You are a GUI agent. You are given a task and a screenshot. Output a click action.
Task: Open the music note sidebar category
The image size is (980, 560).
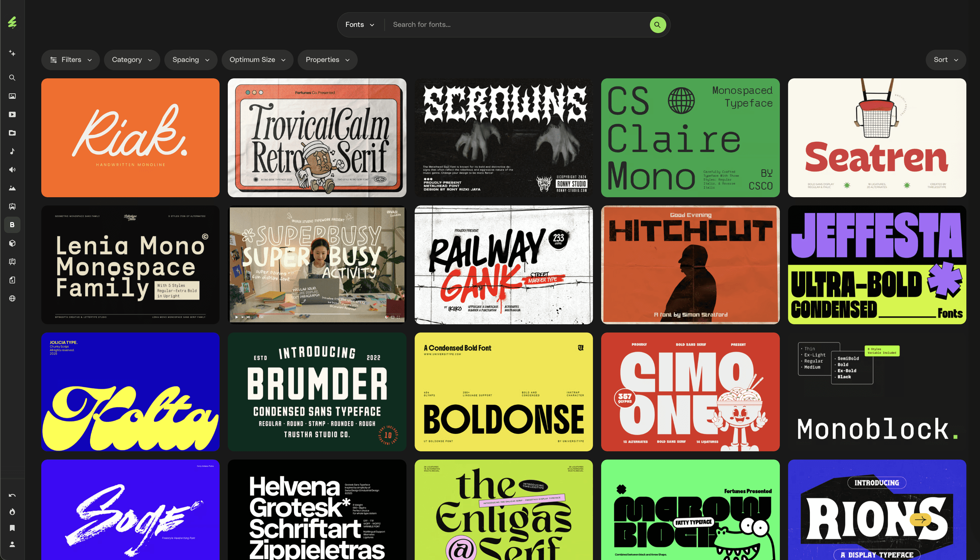coord(12,151)
